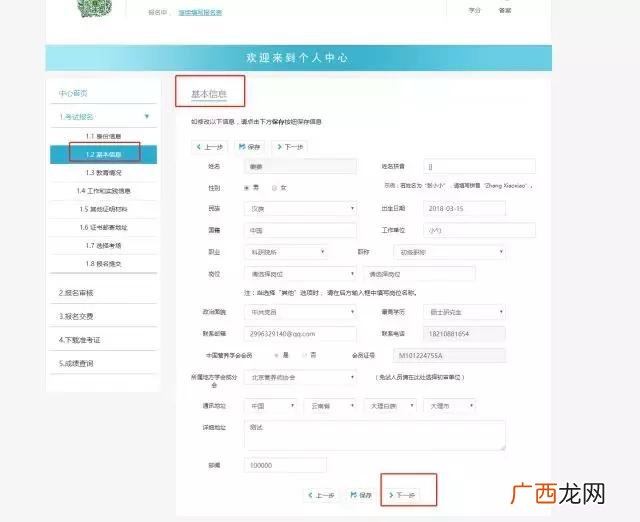This screenshot has width=640, height=522.
Task: Open sidebar item 1.2 基本信息
Action: click(x=103, y=155)
